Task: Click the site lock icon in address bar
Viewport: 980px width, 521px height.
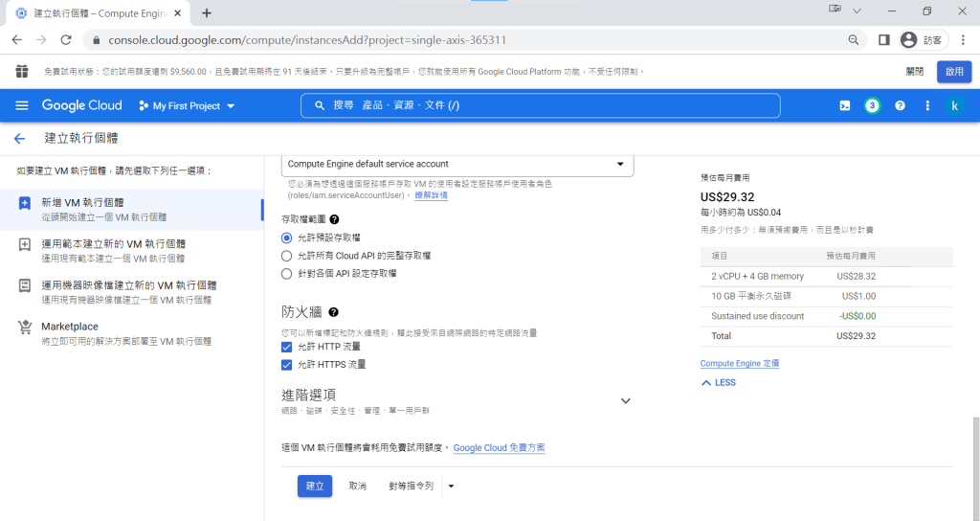Action: [x=96, y=40]
